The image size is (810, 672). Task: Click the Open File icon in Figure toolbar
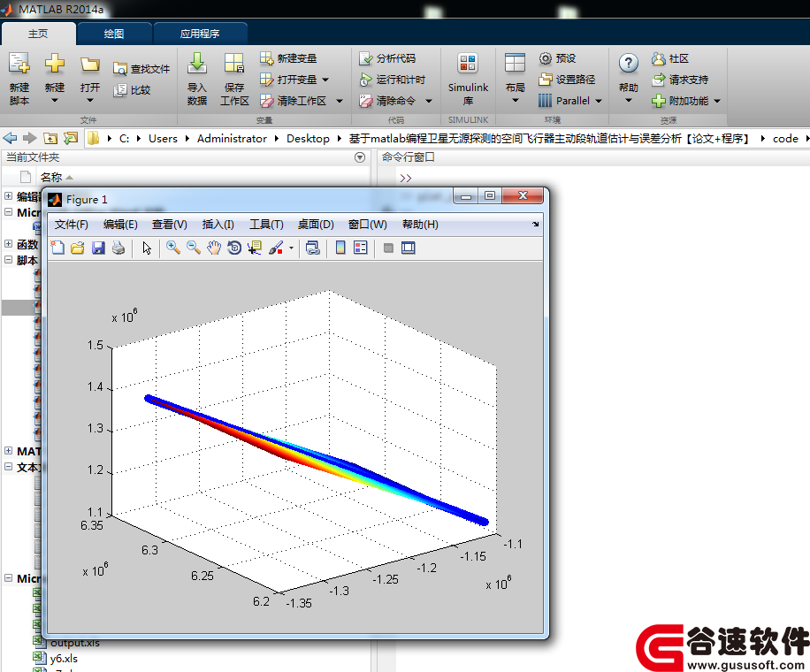78,248
